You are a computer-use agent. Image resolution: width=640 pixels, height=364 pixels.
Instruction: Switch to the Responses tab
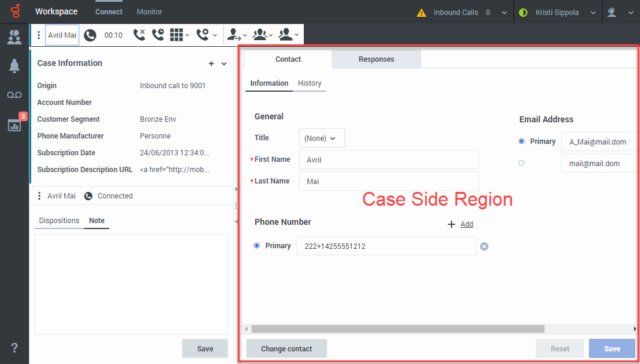376,59
